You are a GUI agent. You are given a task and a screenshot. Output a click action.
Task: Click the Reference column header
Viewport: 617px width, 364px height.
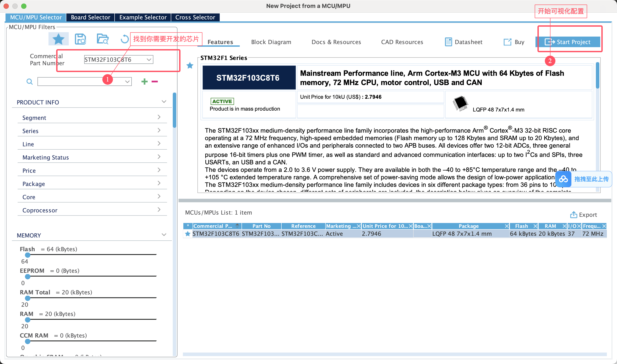pyautogui.click(x=303, y=226)
